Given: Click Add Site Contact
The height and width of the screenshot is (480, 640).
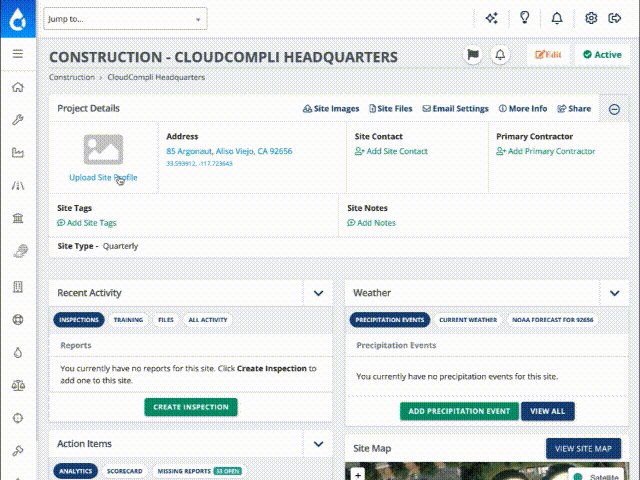Looking at the screenshot, I should click(x=391, y=151).
